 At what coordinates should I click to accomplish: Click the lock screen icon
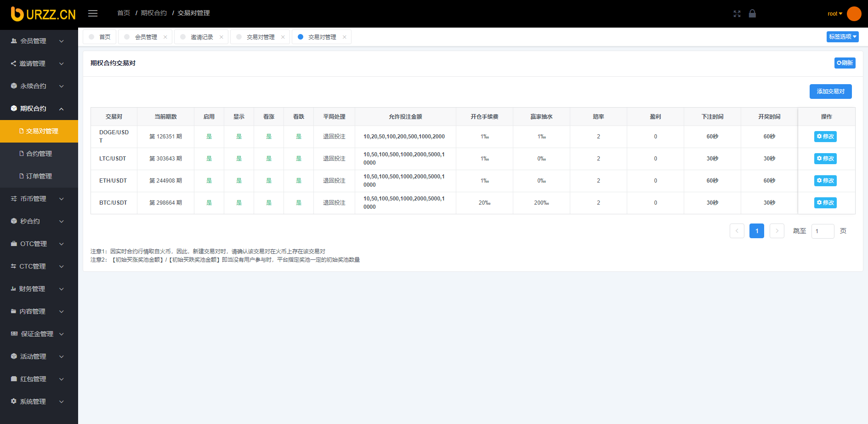[752, 13]
